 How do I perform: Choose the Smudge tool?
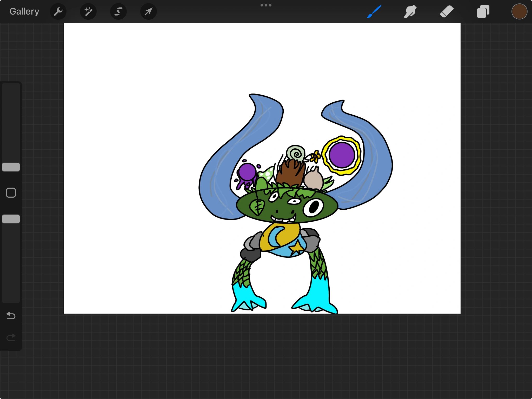click(x=410, y=11)
